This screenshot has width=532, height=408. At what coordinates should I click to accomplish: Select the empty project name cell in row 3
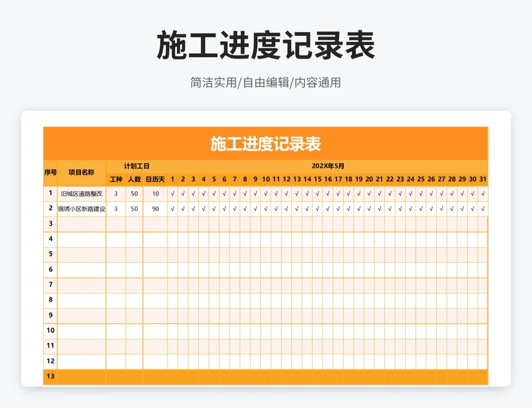[x=82, y=224]
